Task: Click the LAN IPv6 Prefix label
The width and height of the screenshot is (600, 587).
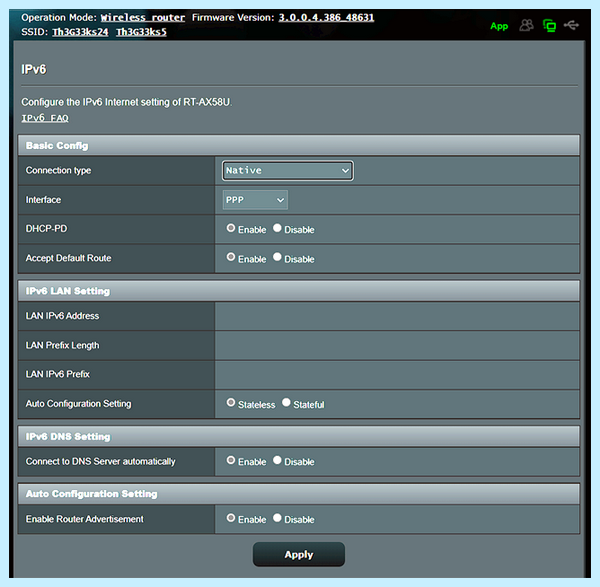Action: pos(58,374)
